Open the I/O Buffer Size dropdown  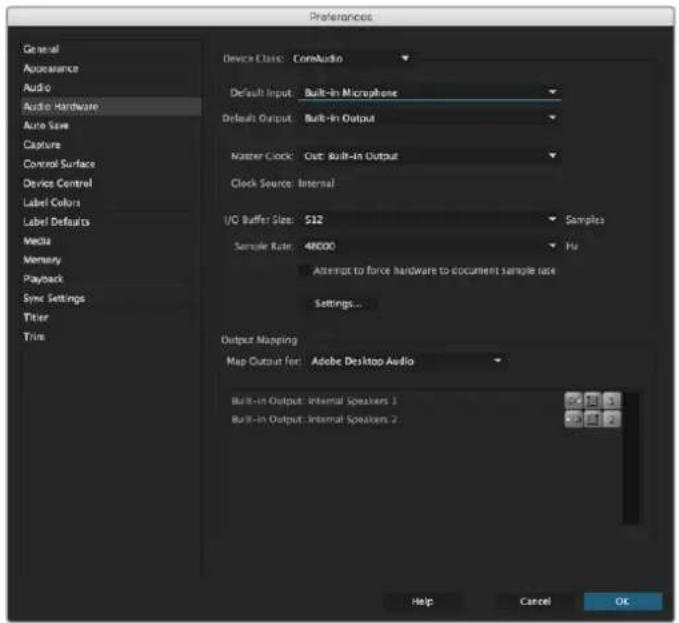(x=430, y=220)
